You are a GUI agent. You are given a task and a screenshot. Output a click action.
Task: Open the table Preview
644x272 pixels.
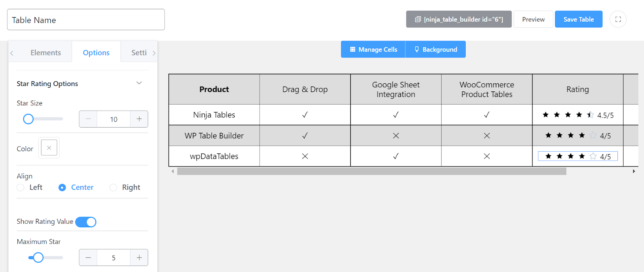click(x=533, y=19)
